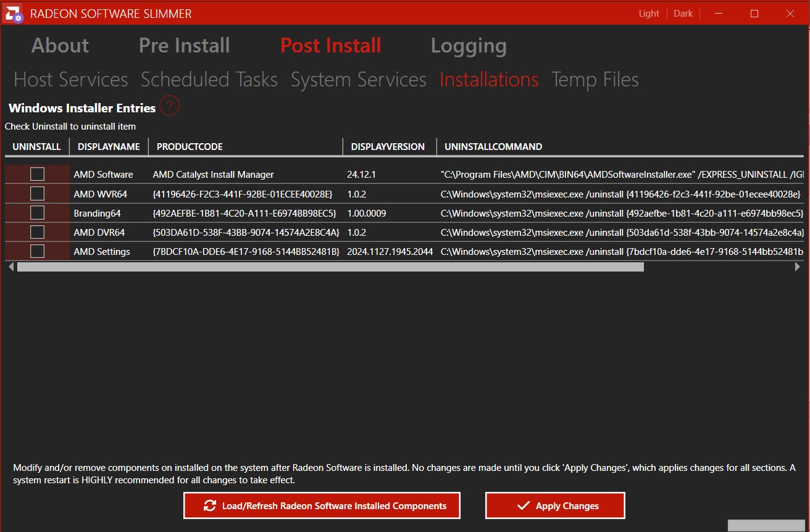810x532 pixels.
Task: Click the 2024.1127.1945.2044 version cell
Action: pos(390,251)
